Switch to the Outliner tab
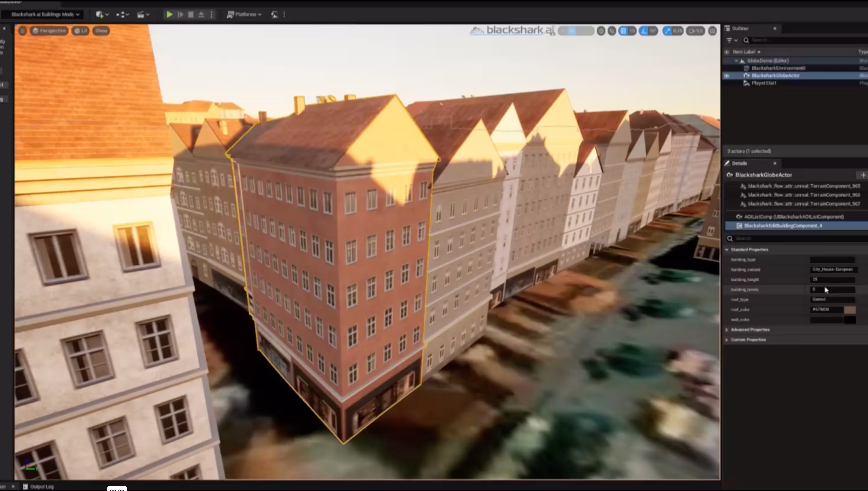Image resolution: width=868 pixels, height=491 pixels. [x=741, y=29]
